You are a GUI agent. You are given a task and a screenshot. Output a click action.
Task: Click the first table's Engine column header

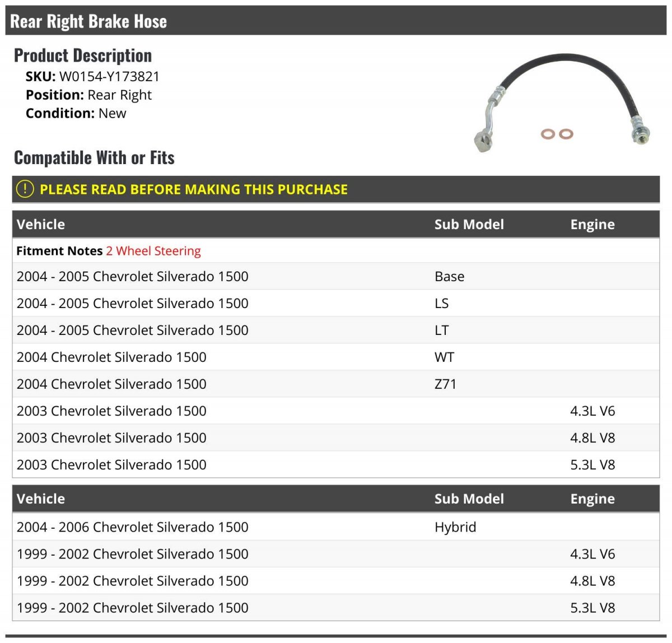[592, 225]
